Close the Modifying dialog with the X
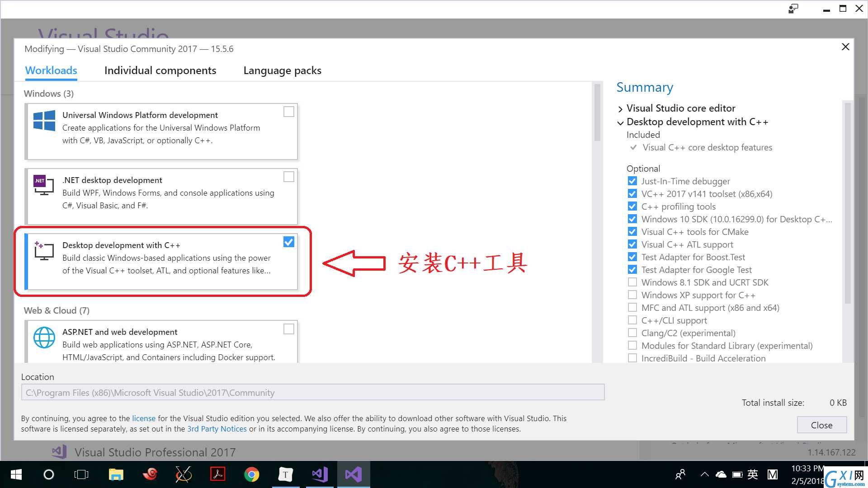Viewport: 868px width, 488px height. pos(845,47)
